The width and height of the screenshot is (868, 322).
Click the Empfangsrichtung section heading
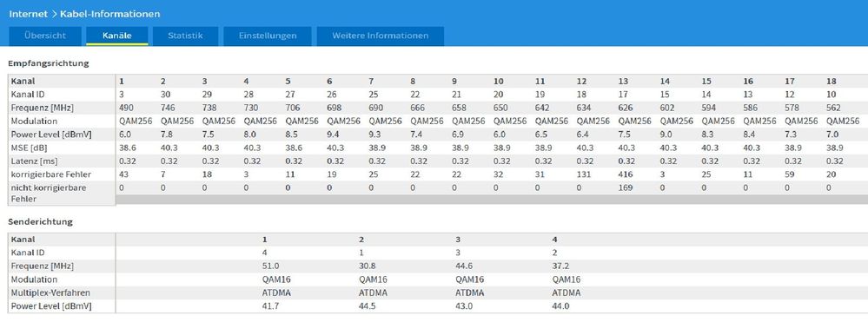tap(49, 63)
